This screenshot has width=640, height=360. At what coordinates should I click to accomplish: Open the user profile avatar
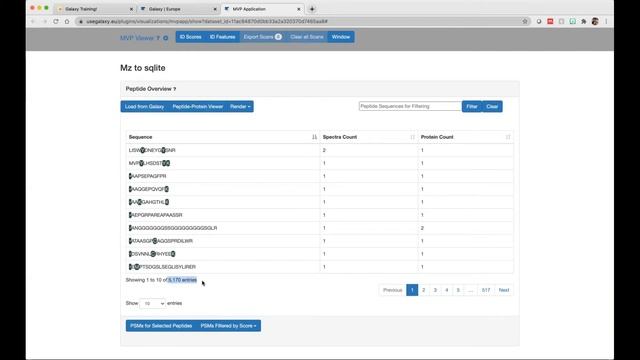click(x=595, y=21)
